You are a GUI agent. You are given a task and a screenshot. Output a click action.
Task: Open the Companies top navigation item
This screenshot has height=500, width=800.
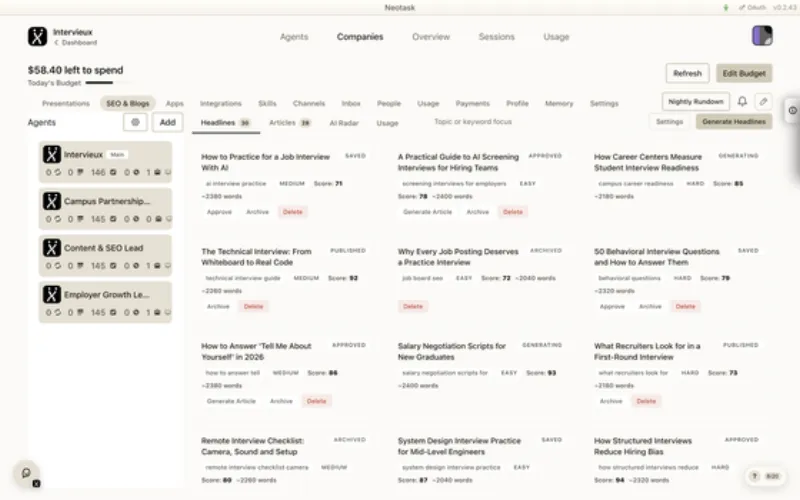360,37
